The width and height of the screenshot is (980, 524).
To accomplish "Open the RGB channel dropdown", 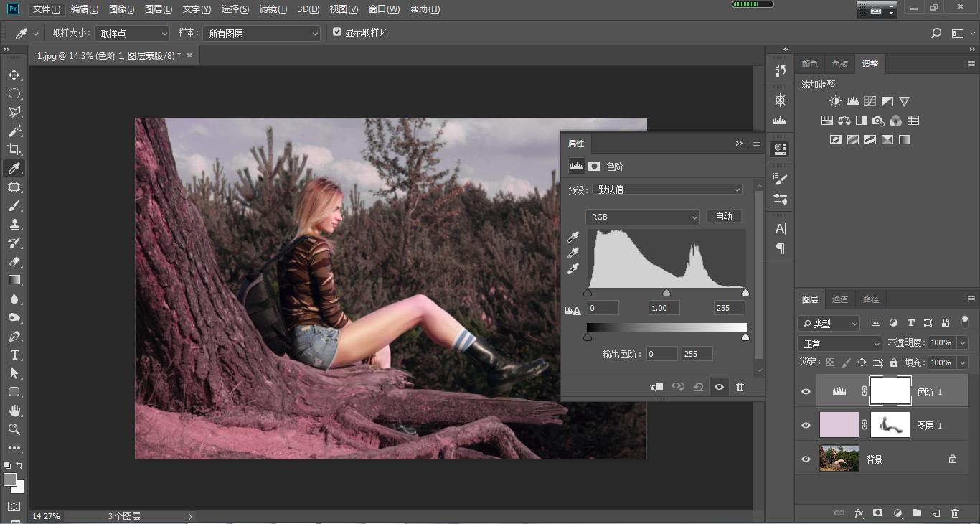I will (642, 217).
